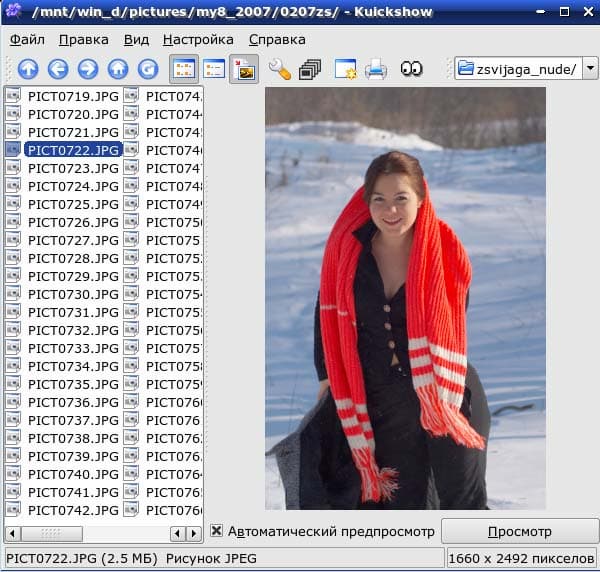The image size is (600, 572).
Task: Maximize the Kuickshow window
Action: pos(564,11)
